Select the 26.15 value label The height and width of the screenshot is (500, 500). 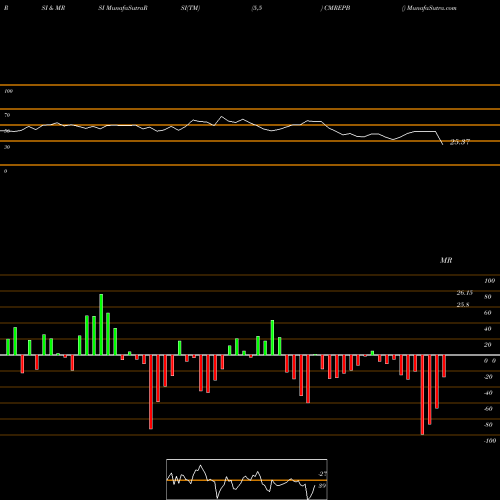click(x=465, y=293)
